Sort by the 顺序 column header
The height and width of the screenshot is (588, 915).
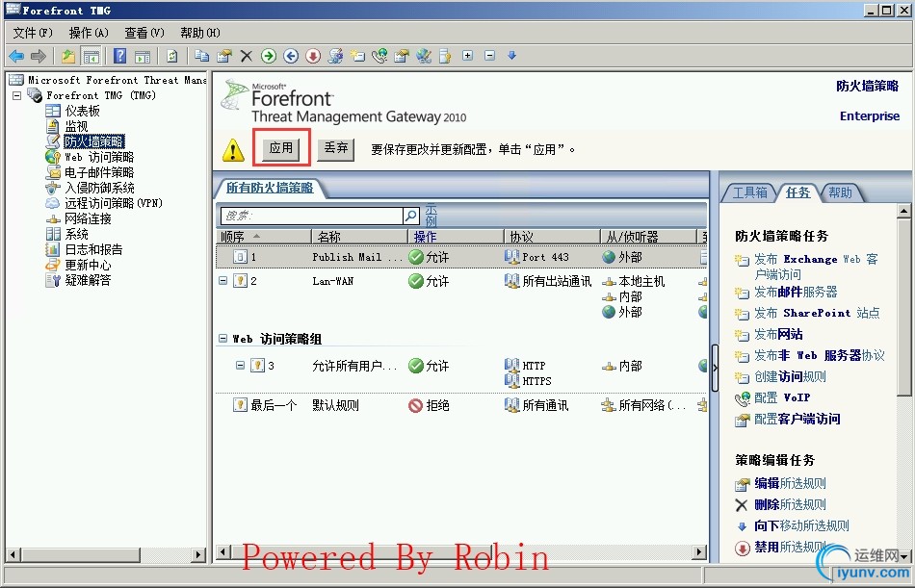coord(264,236)
